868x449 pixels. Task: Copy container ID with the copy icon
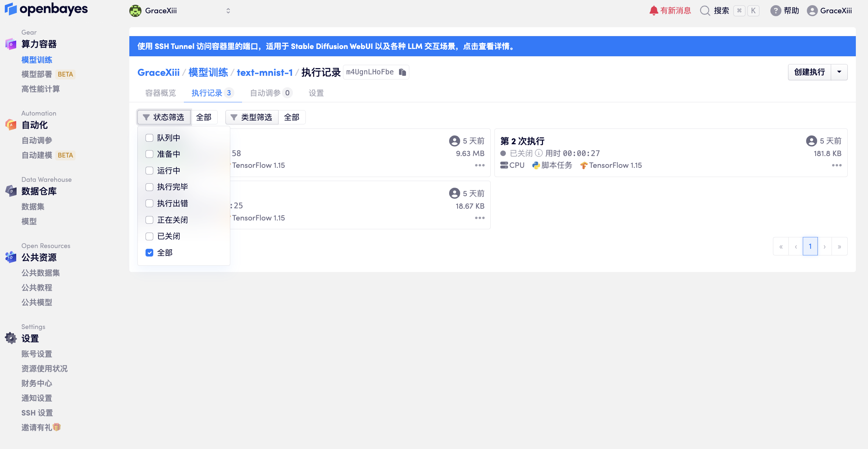[x=402, y=72]
